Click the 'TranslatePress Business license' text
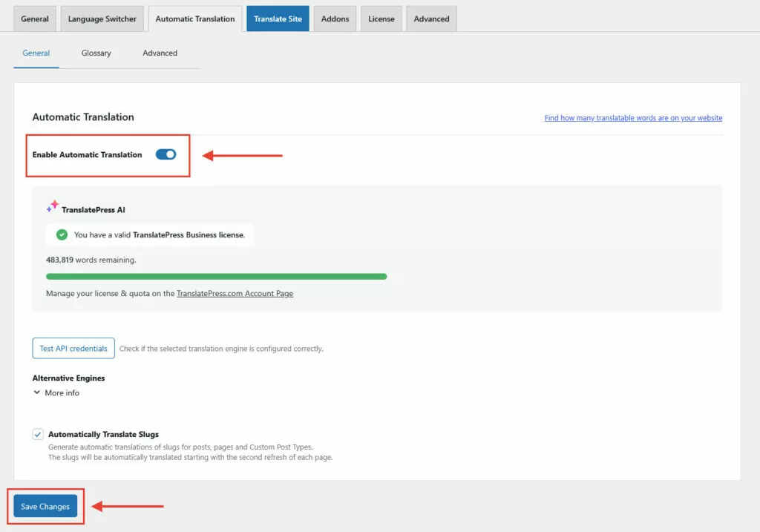This screenshot has width=760, height=532. [x=188, y=235]
